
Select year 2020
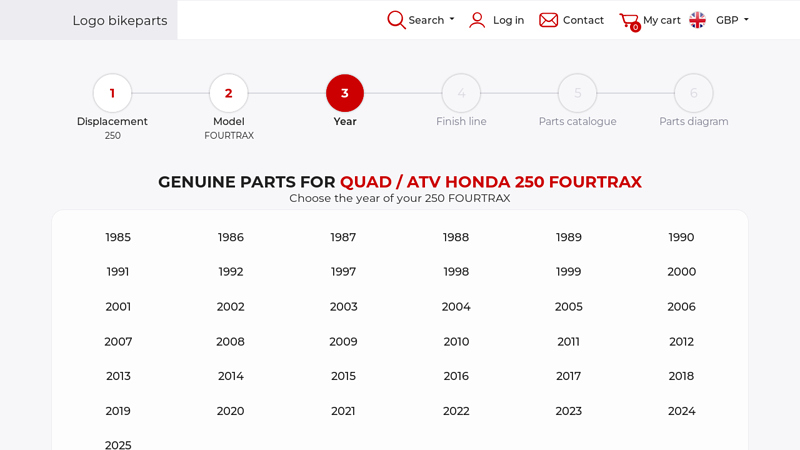click(x=231, y=411)
